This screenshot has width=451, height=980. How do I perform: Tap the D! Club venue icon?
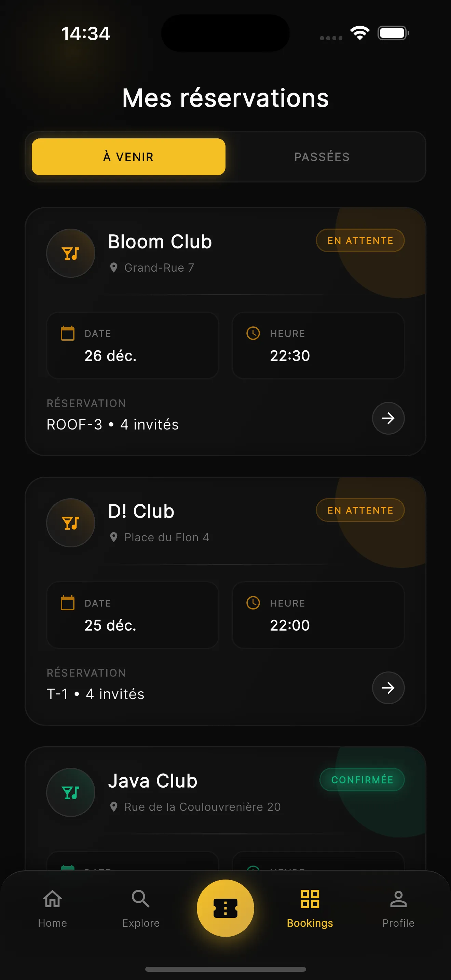click(71, 523)
